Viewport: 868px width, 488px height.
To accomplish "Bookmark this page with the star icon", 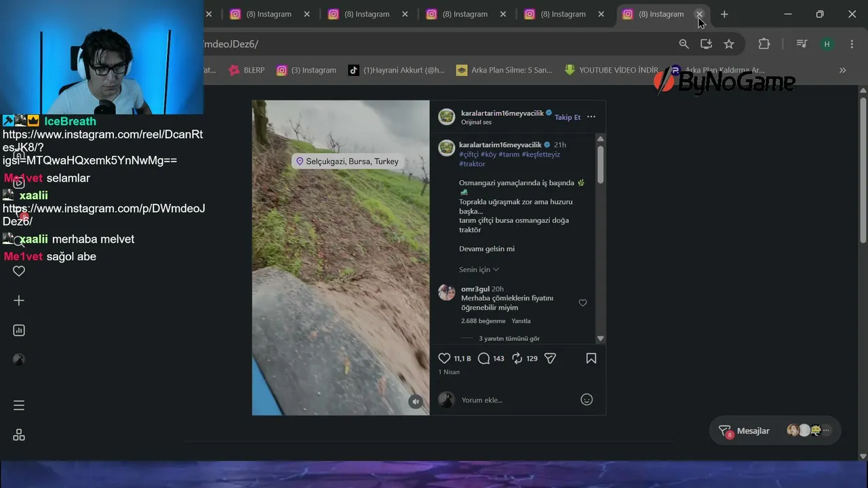I will (x=729, y=44).
